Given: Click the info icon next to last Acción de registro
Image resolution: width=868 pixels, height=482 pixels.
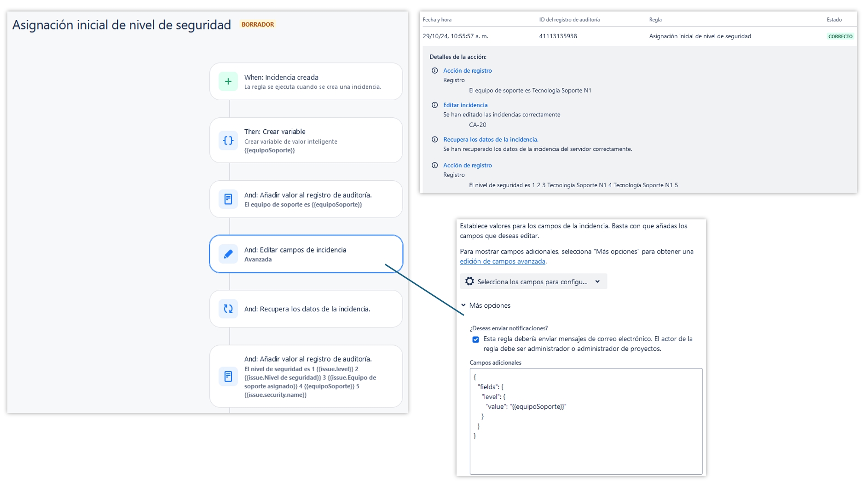Looking at the screenshot, I should [x=434, y=165].
